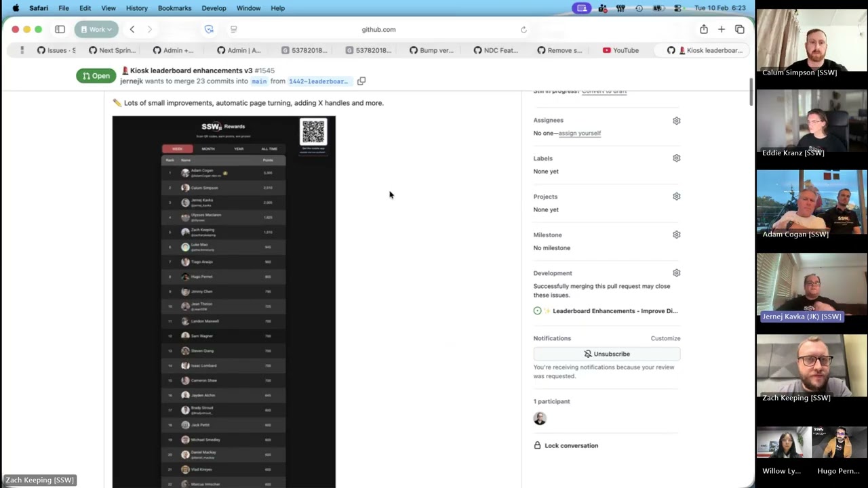Select Adam Cogan's video tile

812,205
